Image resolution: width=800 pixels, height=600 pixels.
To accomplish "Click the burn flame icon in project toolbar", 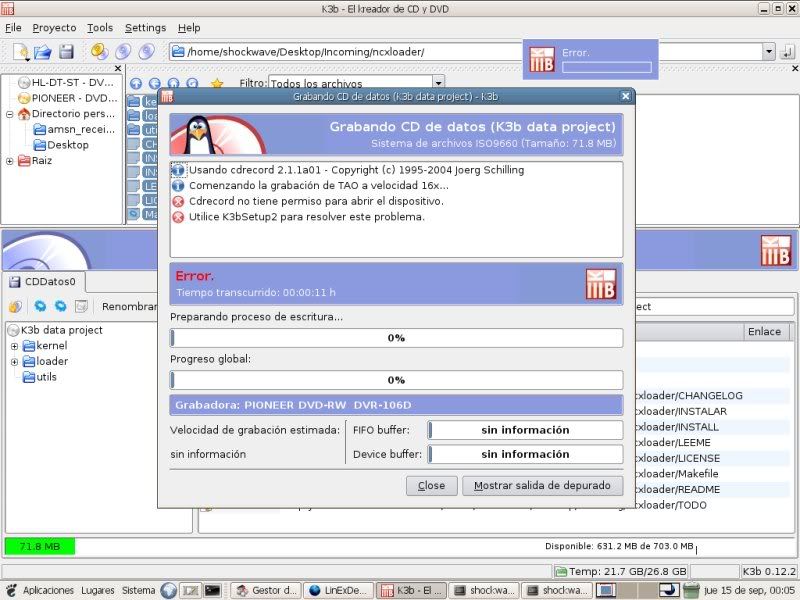I will [15, 306].
